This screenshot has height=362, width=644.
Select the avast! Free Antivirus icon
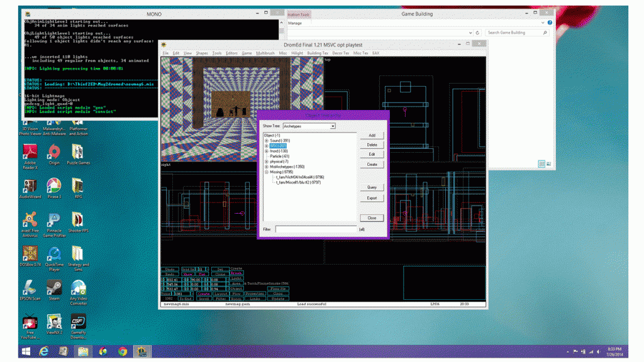coord(29,220)
